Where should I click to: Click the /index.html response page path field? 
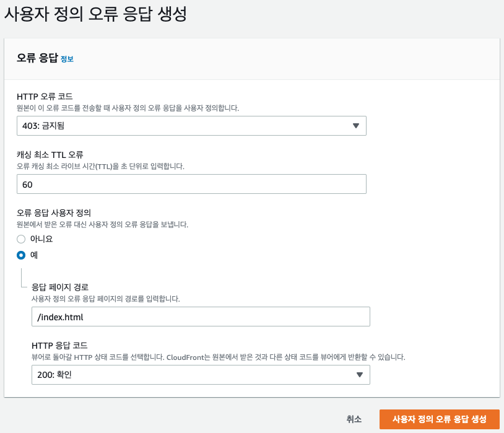pos(201,317)
